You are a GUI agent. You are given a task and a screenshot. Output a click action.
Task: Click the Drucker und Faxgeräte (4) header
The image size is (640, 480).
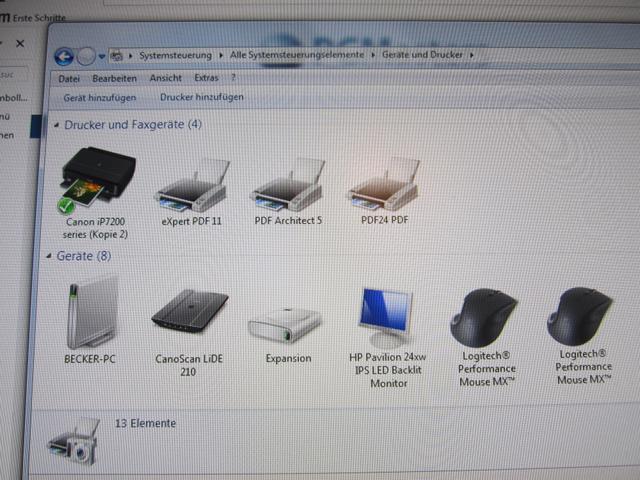pyautogui.click(x=133, y=124)
